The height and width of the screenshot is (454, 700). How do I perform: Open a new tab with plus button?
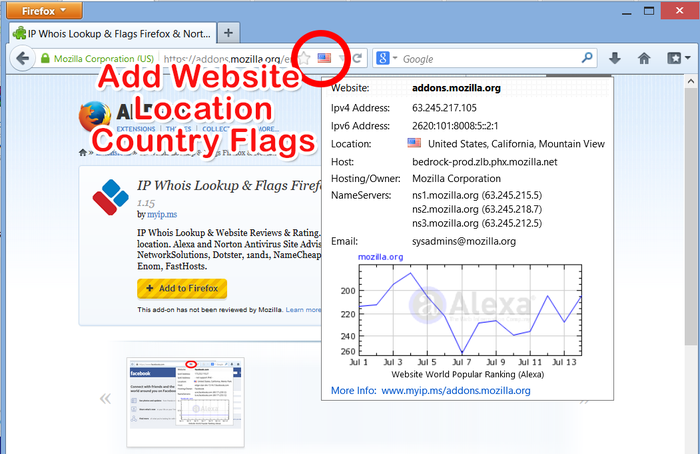(228, 33)
